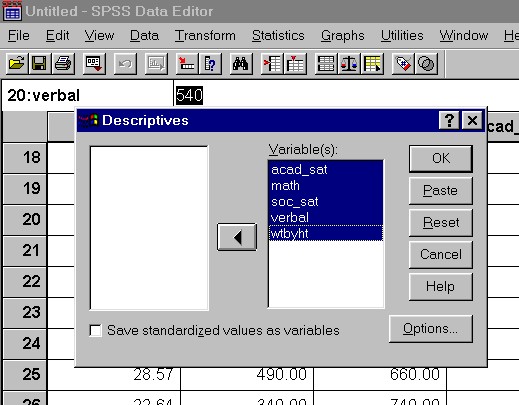Click the Select Cases toolbar icon
The image size is (519, 405).
(x=372, y=63)
